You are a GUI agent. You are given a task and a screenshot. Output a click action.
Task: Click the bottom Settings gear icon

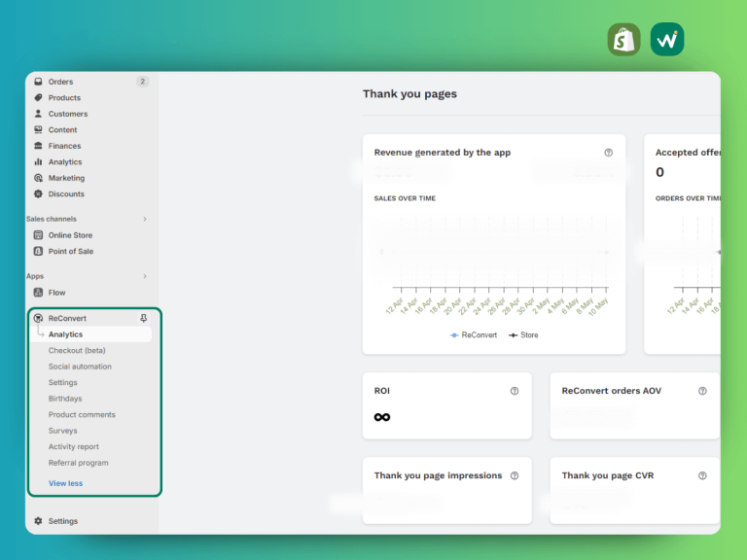coord(38,521)
